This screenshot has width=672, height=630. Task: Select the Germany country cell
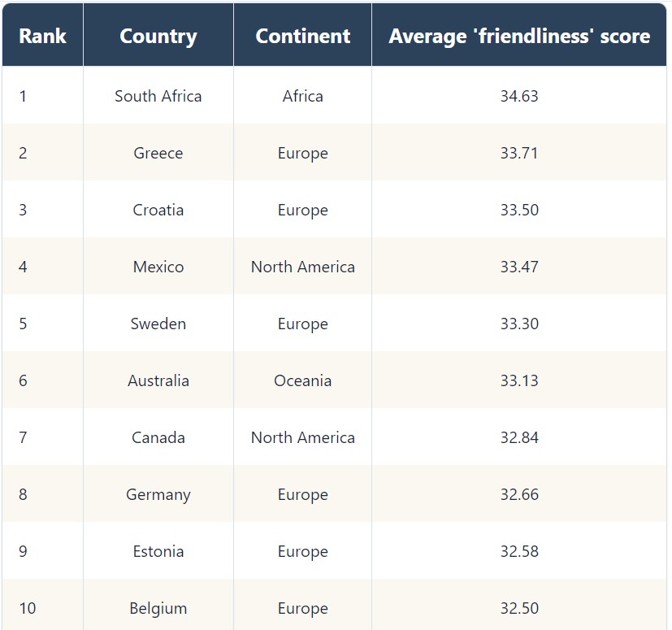pyautogui.click(x=158, y=494)
